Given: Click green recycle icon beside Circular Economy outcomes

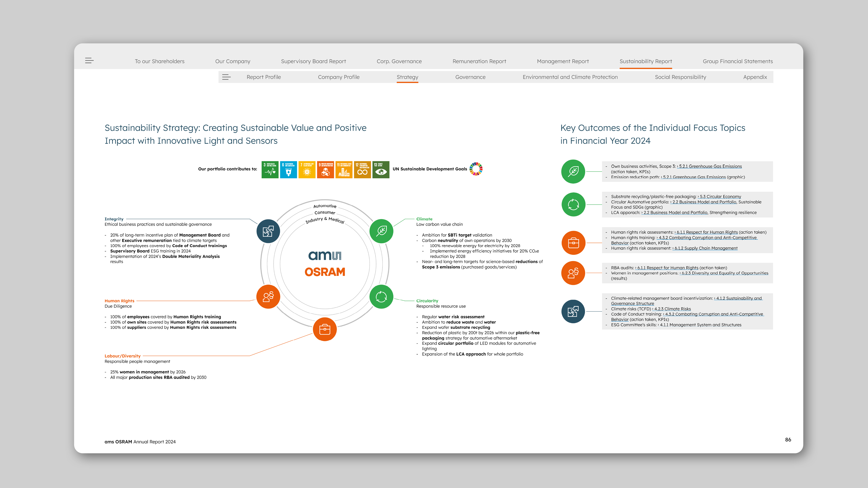Looking at the screenshot, I should tap(573, 205).
